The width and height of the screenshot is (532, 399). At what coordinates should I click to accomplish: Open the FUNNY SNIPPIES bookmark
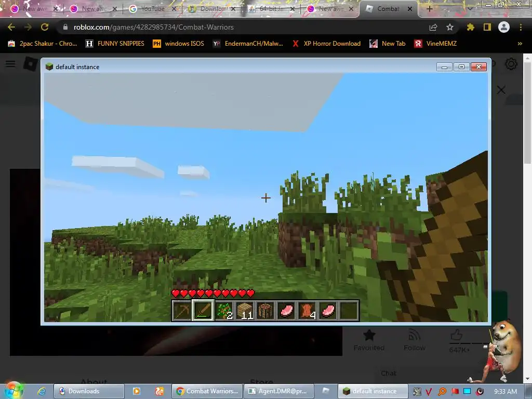point(115,44)
